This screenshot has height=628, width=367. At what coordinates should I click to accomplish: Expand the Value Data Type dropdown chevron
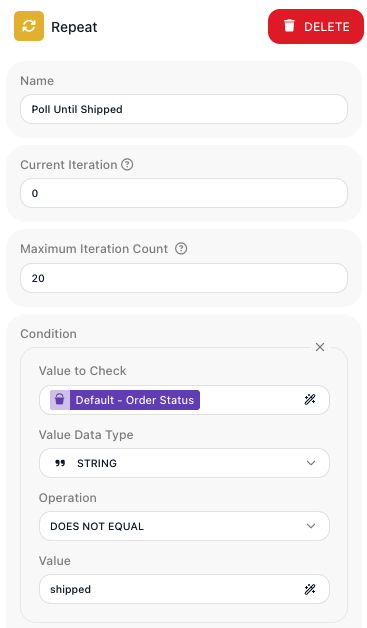tap(311, 463)
